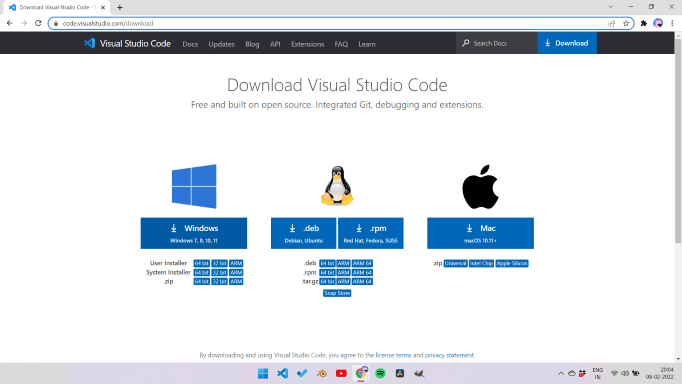Choose System Installer 32 bit

pyautogui.click(x=220, y=272)
